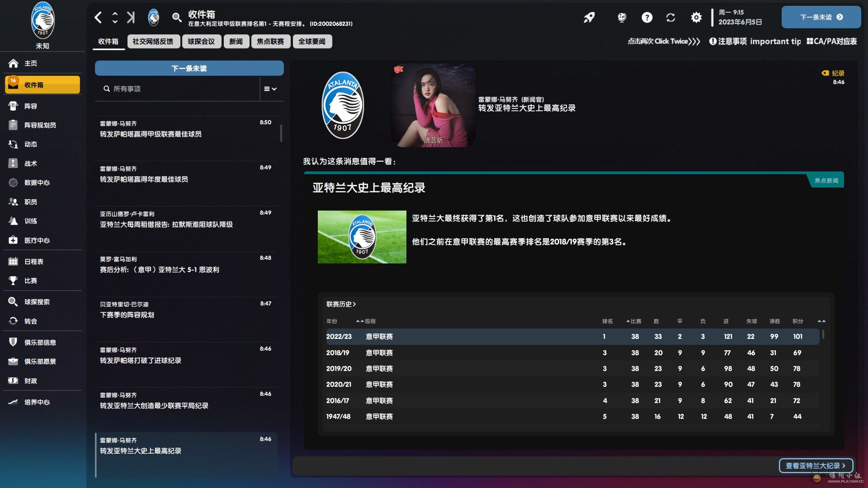Sort table by 积分 column

pyautogui.click(x=798, y=321)
